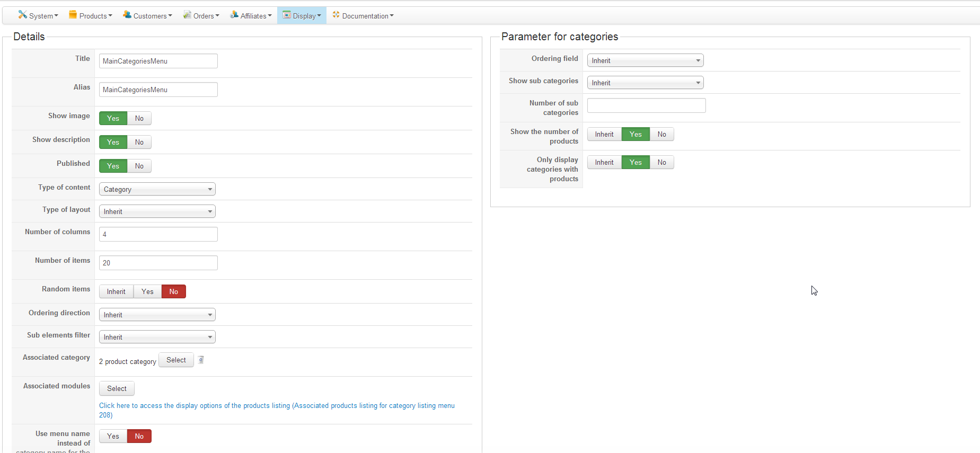980x453 pixels.
Task: Click the 'Parameter for categories' heading
Action: coord(560,37)
